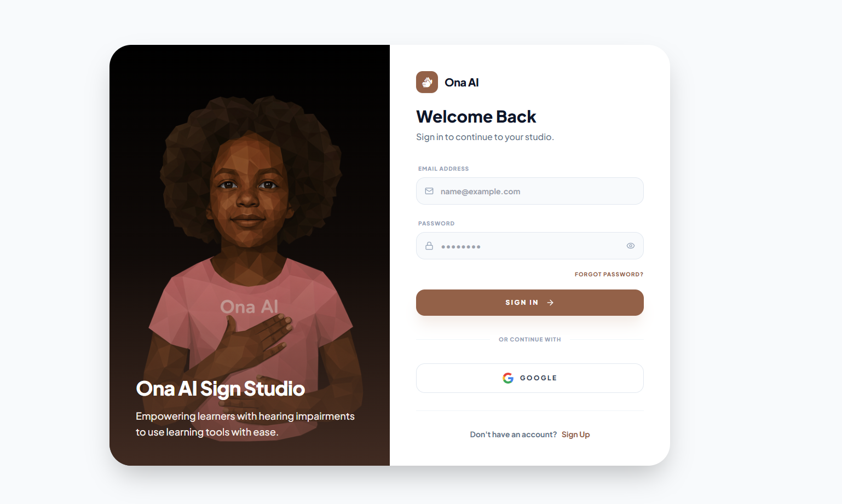This screenshot has width=842, height=504.
Task: Click the Ona AI hand logo icon
Action: click(x=427, y=82)
